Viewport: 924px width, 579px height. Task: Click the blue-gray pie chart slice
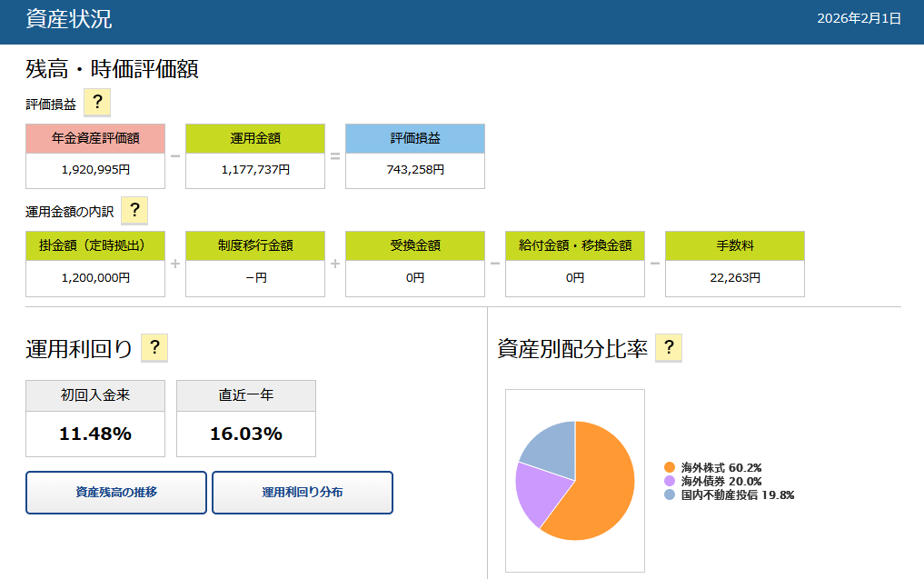pos(551,448)
